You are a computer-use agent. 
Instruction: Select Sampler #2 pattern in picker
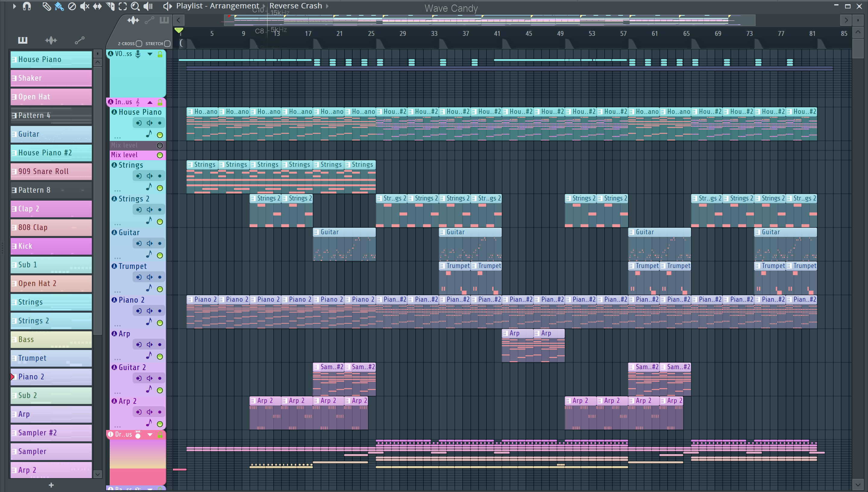click(51, 432)
